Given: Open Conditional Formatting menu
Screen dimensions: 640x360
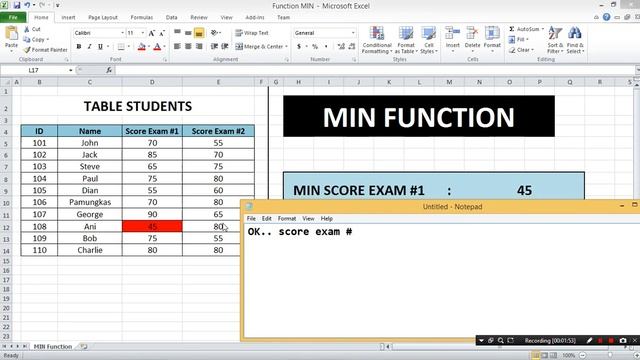Looking at the screenshot, I should point(377,40).
